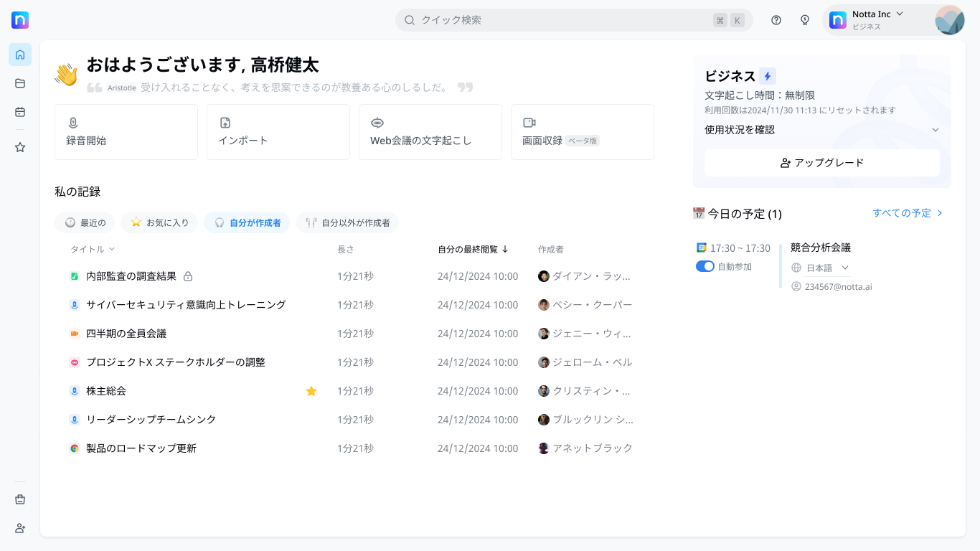Switch to 自分以外が作成者 tab
The image size is (980, 551).
coord(347,222)
